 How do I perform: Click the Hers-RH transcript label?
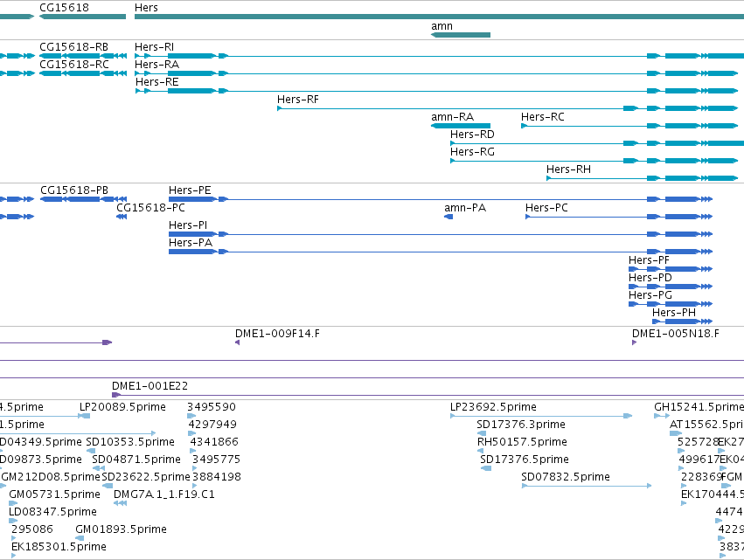pos(568,169)
